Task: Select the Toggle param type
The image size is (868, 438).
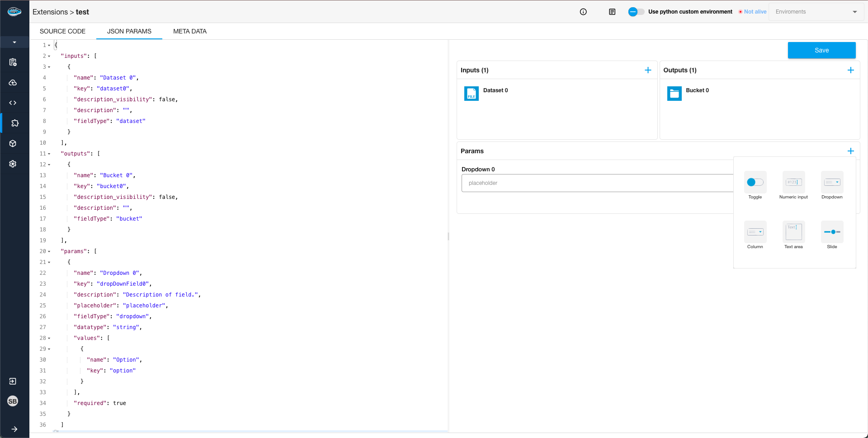Action: [755, 183]
